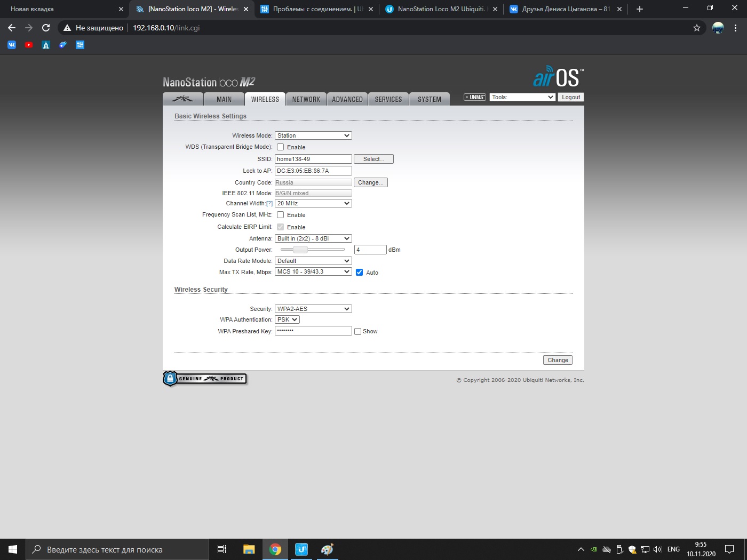Click the SSID input field
747x560 pixels.
pos(313,159)
